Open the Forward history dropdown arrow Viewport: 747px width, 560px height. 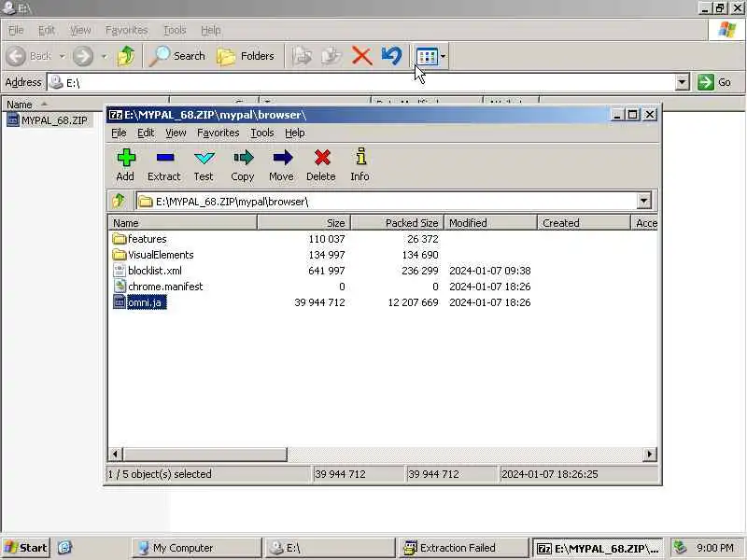click(105, 56)
